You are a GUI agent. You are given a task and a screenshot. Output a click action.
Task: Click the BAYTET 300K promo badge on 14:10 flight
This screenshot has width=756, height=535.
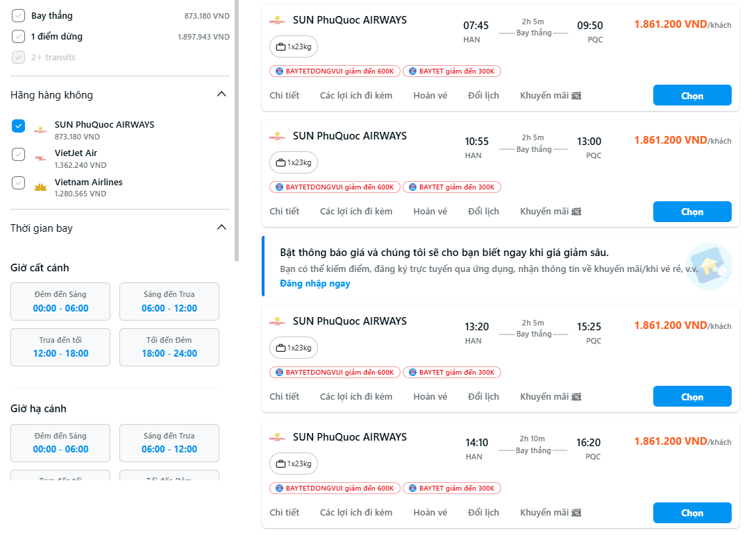[452, 489]
